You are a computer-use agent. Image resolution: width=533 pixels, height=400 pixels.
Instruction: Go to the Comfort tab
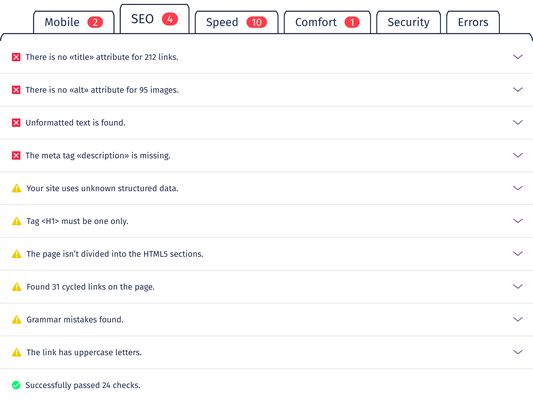(x=327, y=22)
